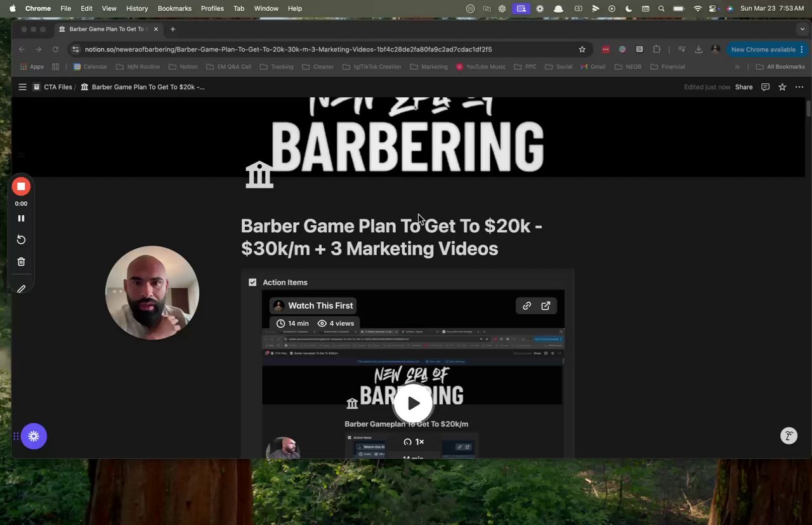Go forward in Chrome history
Viewport: 812px width, 525px height.
click(x=38, y=50)
